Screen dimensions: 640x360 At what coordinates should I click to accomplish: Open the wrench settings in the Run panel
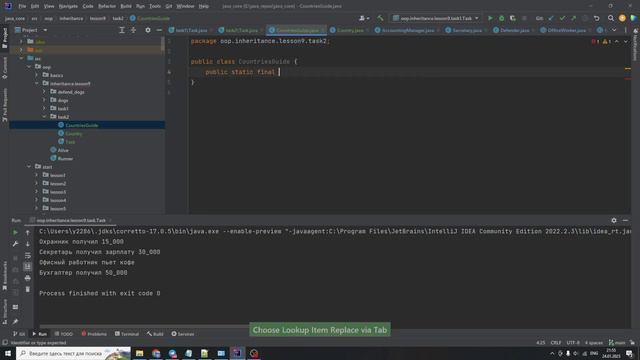click(15, 244)
